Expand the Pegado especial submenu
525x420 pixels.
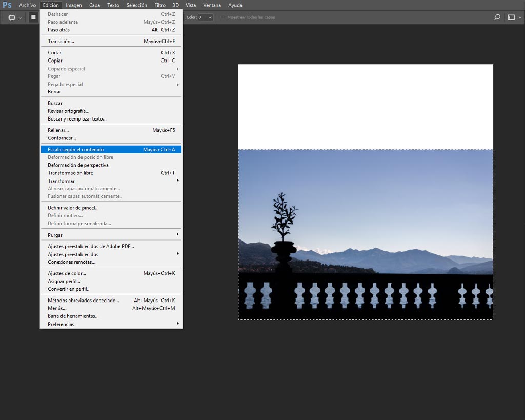[111, 85]
